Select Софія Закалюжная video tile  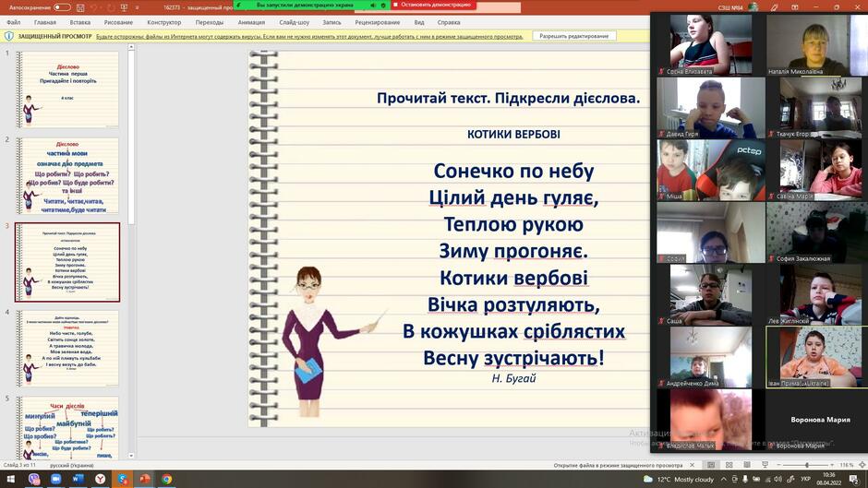(x=817, y=232)
